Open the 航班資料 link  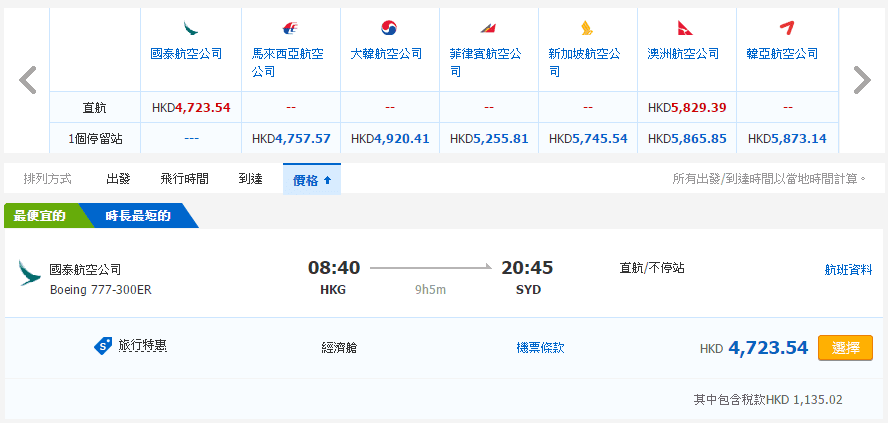click(848, 269)
